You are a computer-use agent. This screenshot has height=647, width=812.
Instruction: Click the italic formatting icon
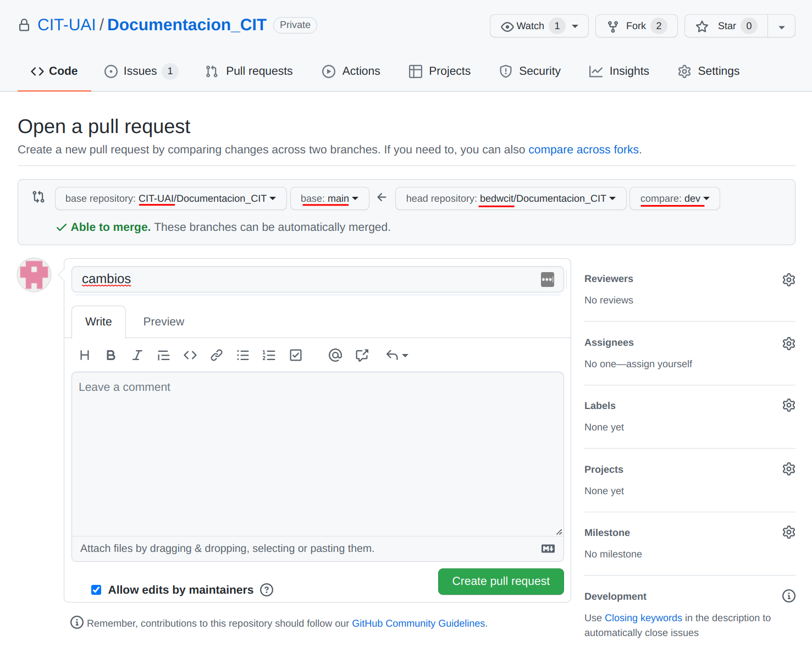137,355
